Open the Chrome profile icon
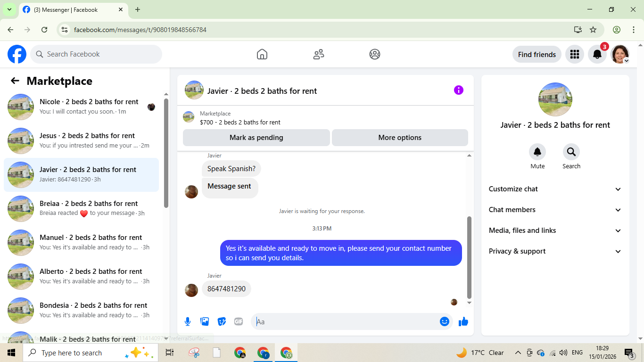The width and height of the screenshot is (644, 362). [x=617, y=30]
